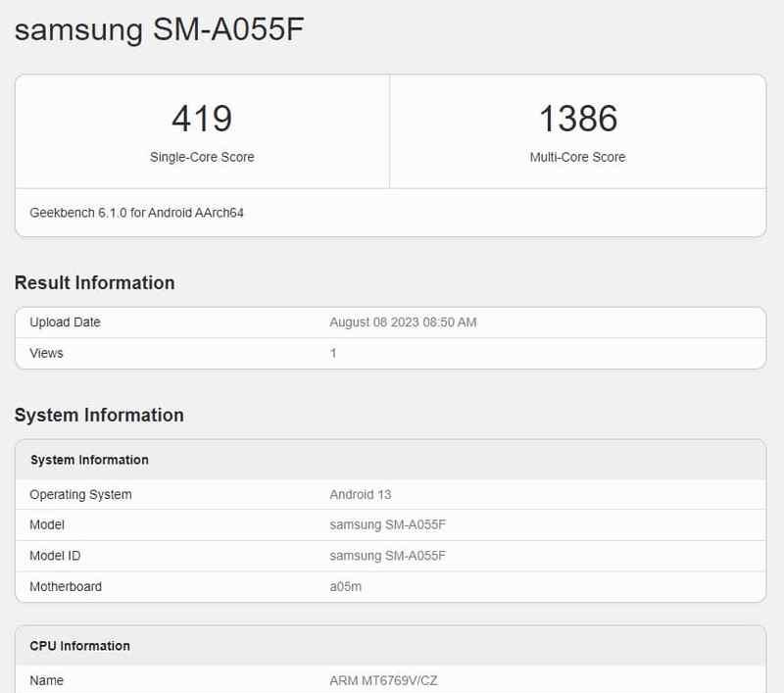784x693 pixels.
Task: Click the Operating System row label
Action: coord(80,494)
